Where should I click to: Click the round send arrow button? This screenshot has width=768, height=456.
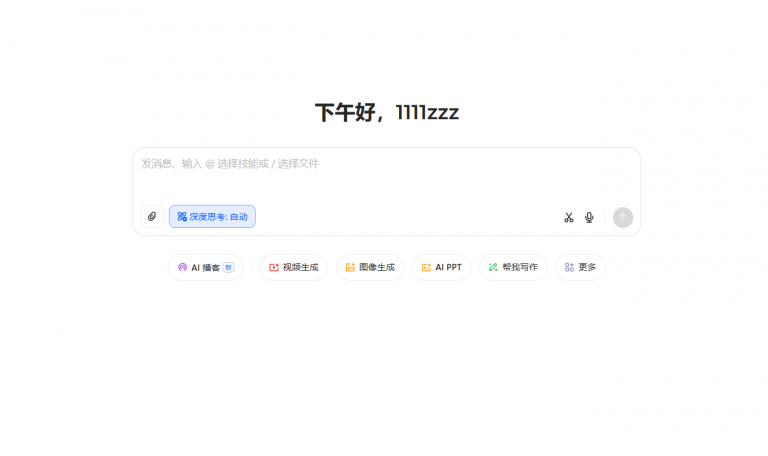(x=623, y=217)
